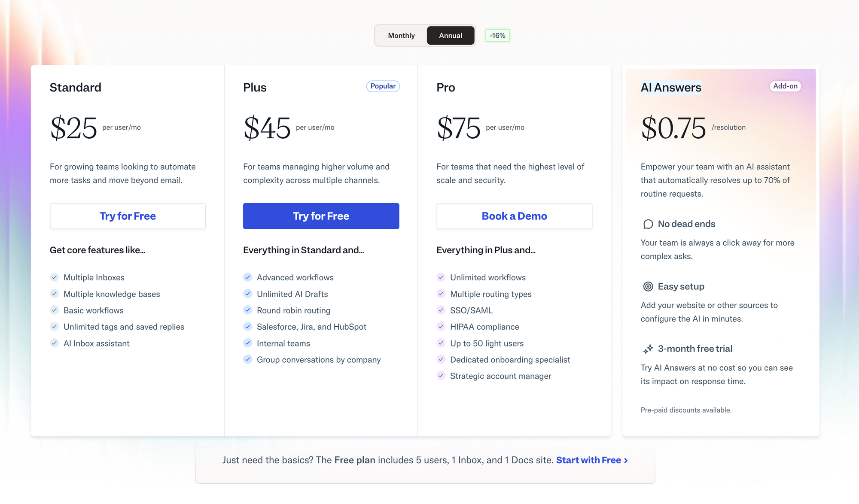Click the -16% discount badge
The width and height of the screenshot is (859, 504).
497,35
